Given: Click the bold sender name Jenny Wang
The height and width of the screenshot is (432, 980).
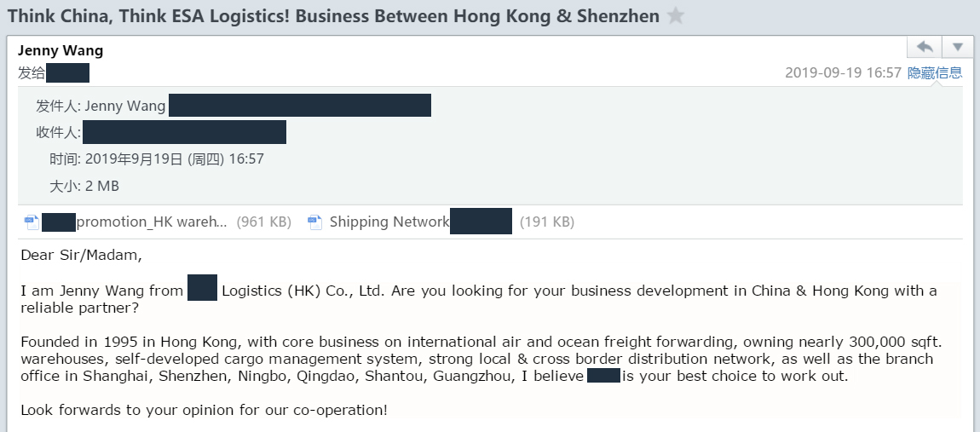Looking at the screenshot, I should (61, 50).
